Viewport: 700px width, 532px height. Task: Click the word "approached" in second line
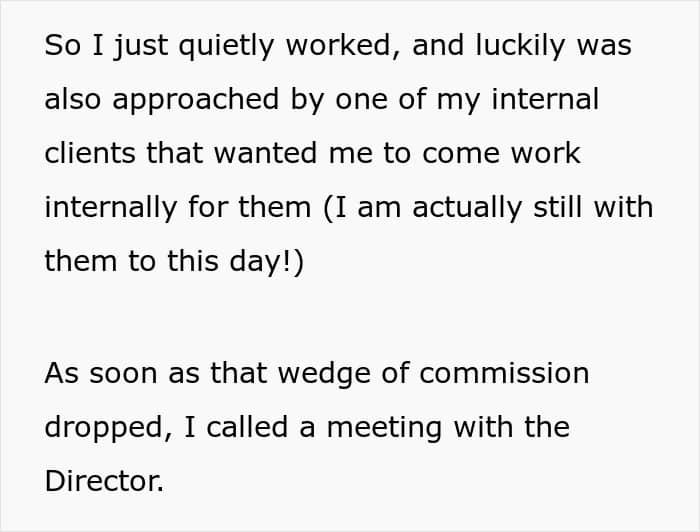click(196, 100)
